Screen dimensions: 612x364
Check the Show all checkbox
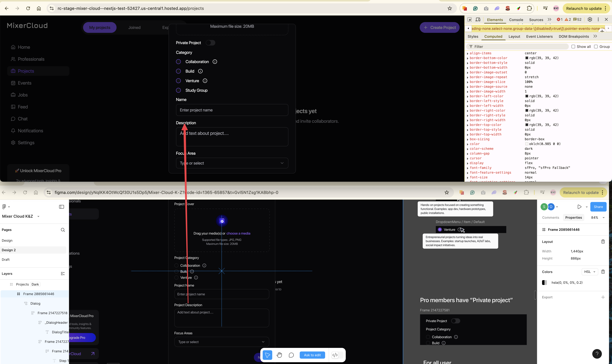(x=573, y=47)
